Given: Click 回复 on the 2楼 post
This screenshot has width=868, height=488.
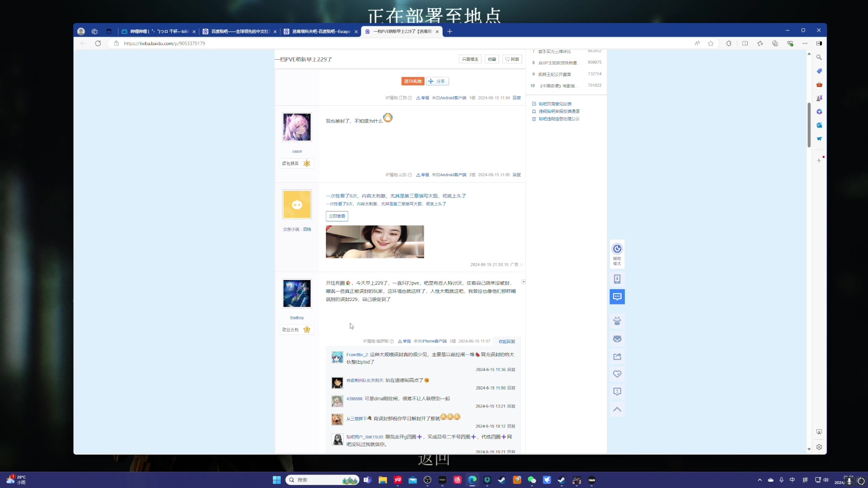Looking at the screenshot, I should click(517, 175).
